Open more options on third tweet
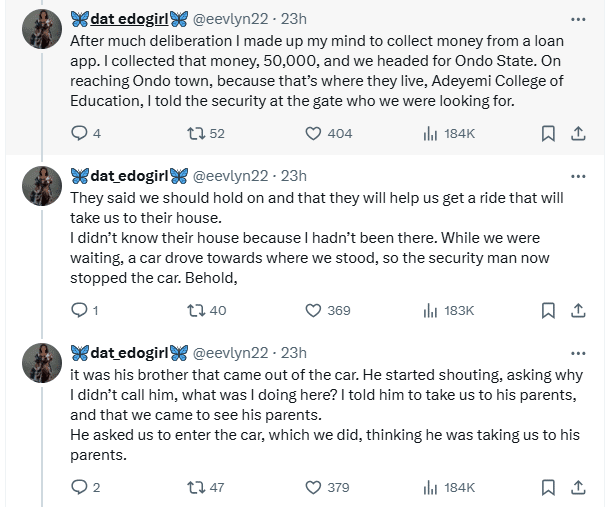612x507 pixels. tap(578, 353)
